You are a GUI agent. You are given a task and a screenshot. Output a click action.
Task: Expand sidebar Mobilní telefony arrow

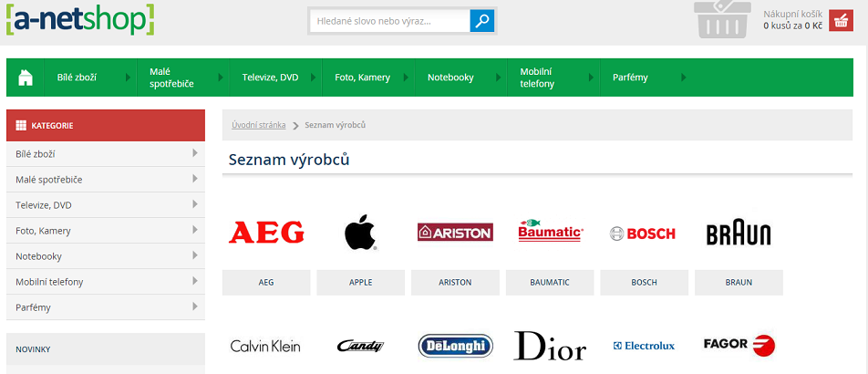click(195, 280)
